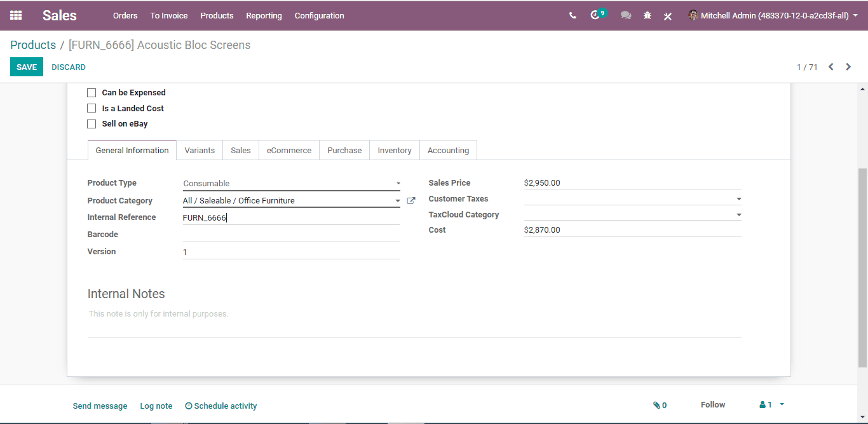Open Product Category external link icon
868x424 pixels.
(x=411, y=201)
